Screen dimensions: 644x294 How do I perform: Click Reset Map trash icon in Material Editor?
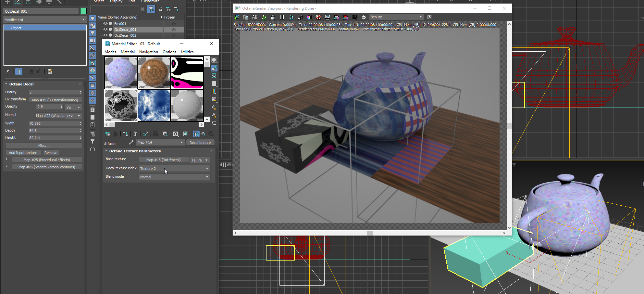(x=135, y=134)
